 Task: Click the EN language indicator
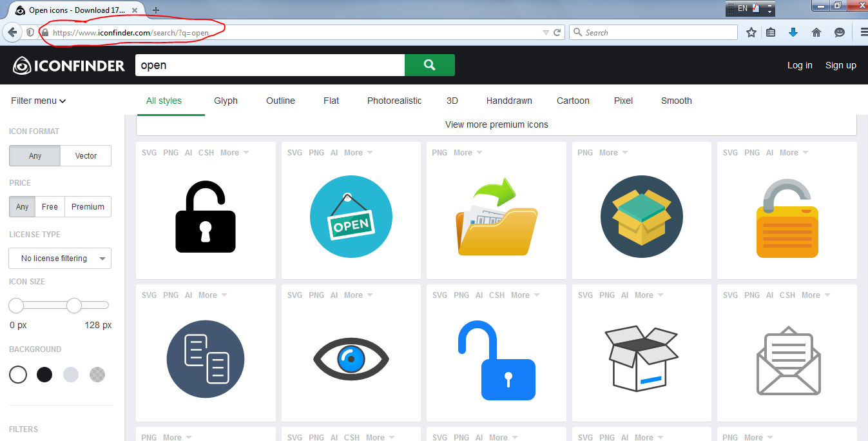[743, 8]
